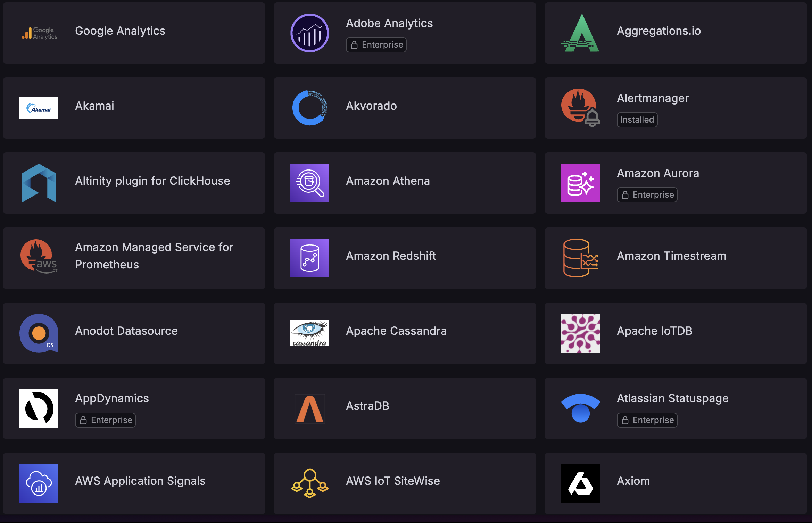Select the 'Apache IoTDB' title text
The image size is (812, 523).
[655, 331]
